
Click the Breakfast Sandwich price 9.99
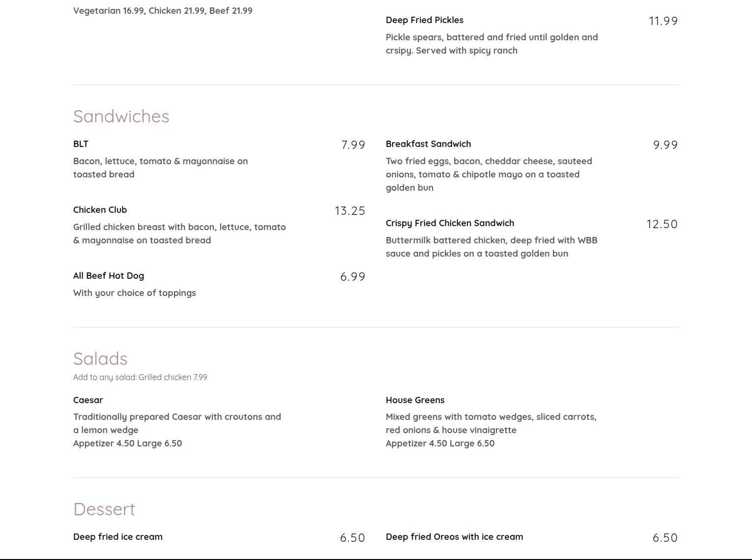coord(665,145)
